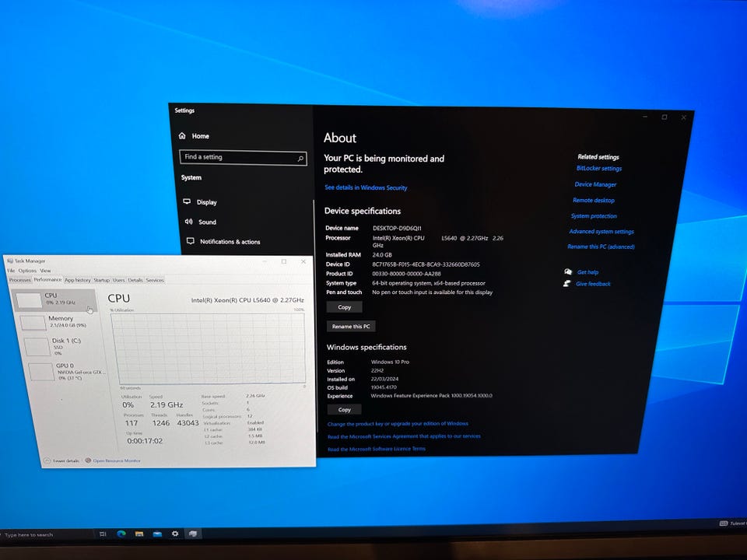747x560 pixels.
Task: Switch to Task Manager on the taskbar
Action: click(x=192, y=534)
